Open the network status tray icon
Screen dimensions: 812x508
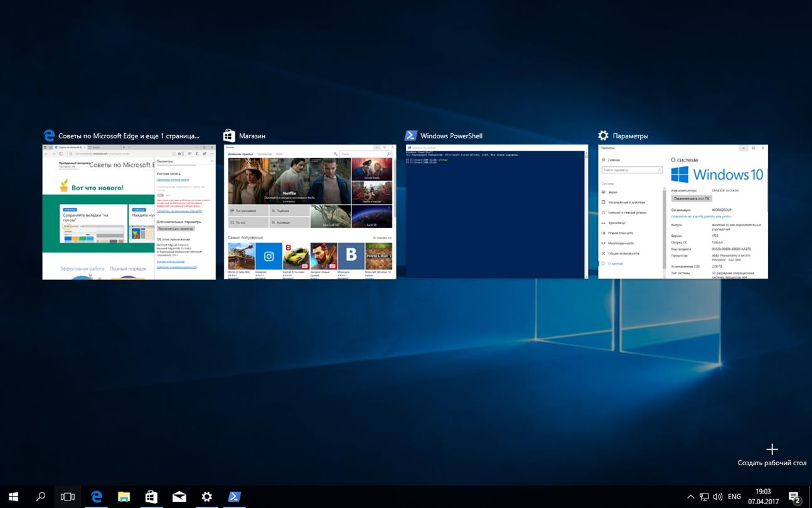point(705,497)
